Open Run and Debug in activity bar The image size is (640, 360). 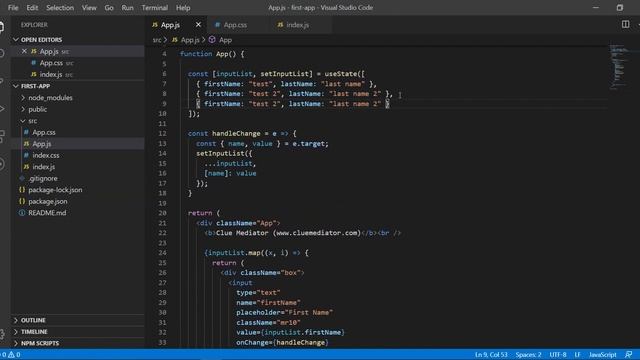point(2,109)
